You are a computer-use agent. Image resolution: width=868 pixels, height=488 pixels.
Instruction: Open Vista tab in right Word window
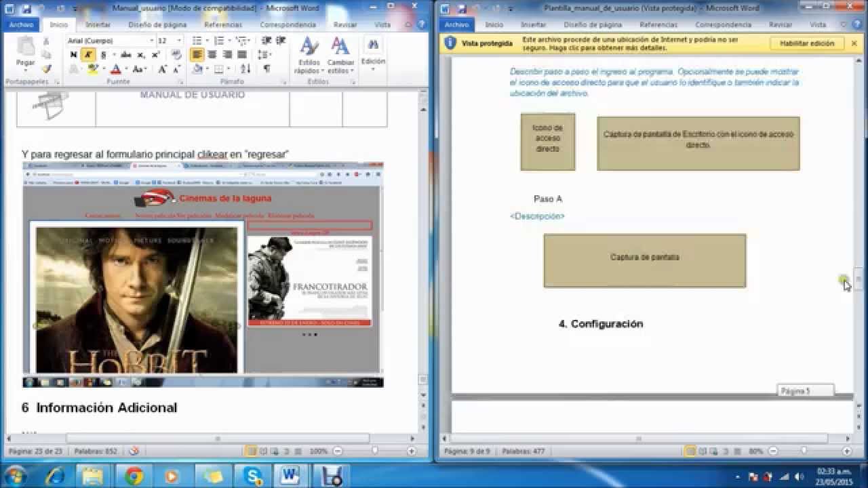click(x=818, y=24)
